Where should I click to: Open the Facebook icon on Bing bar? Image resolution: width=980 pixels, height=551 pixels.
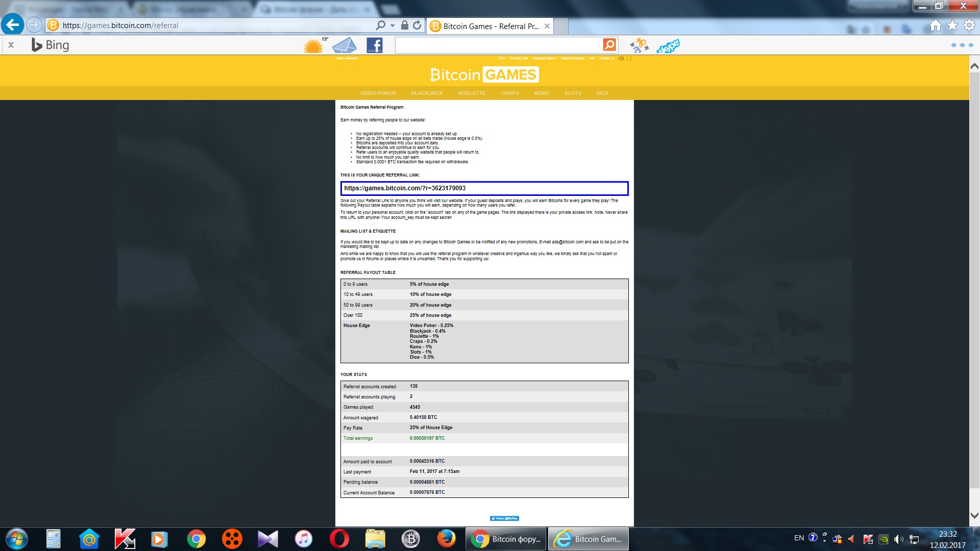tap(375, 45)
